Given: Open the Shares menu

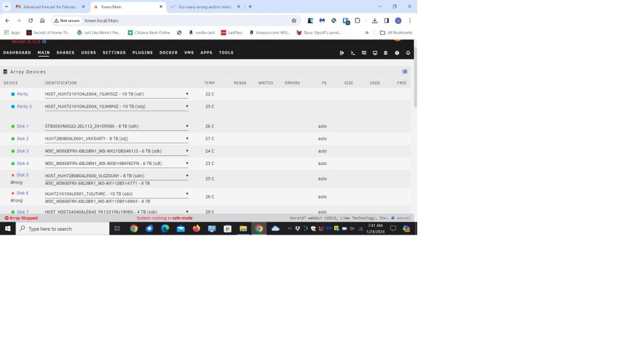Looking at the screenshot, I should coord(65,53).
